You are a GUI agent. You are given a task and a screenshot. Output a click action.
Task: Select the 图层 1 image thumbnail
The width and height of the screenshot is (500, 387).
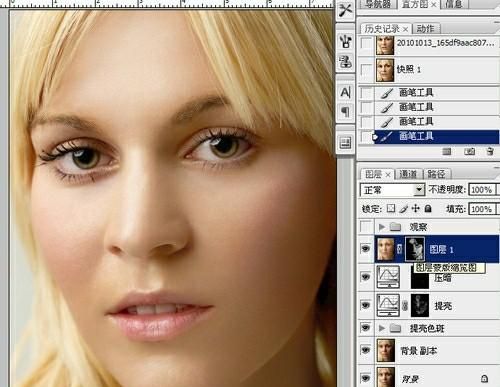(385, 249)
